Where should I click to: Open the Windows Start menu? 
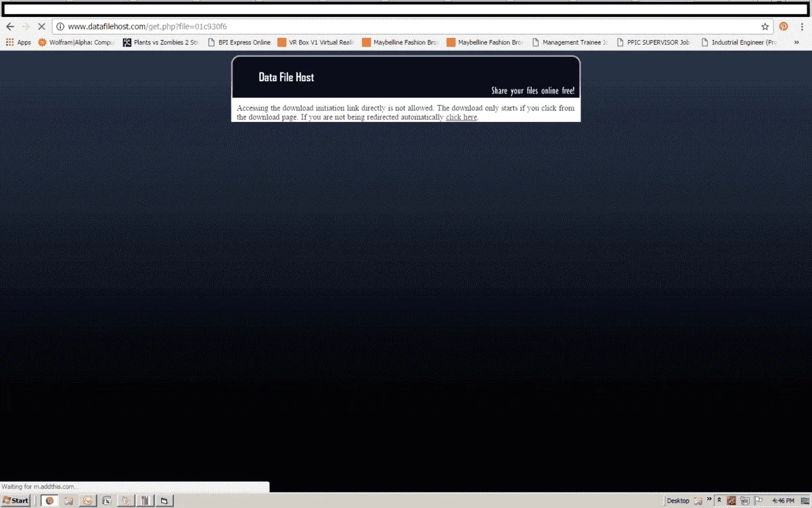point(16,501)
